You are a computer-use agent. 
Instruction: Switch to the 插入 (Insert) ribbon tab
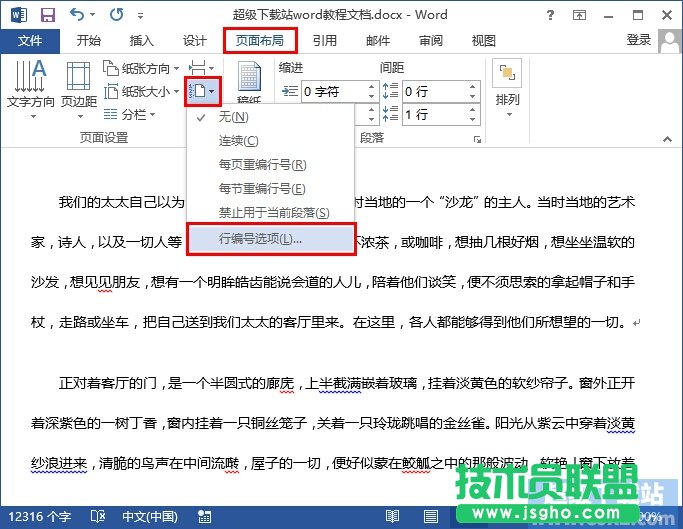pos(142,41)
